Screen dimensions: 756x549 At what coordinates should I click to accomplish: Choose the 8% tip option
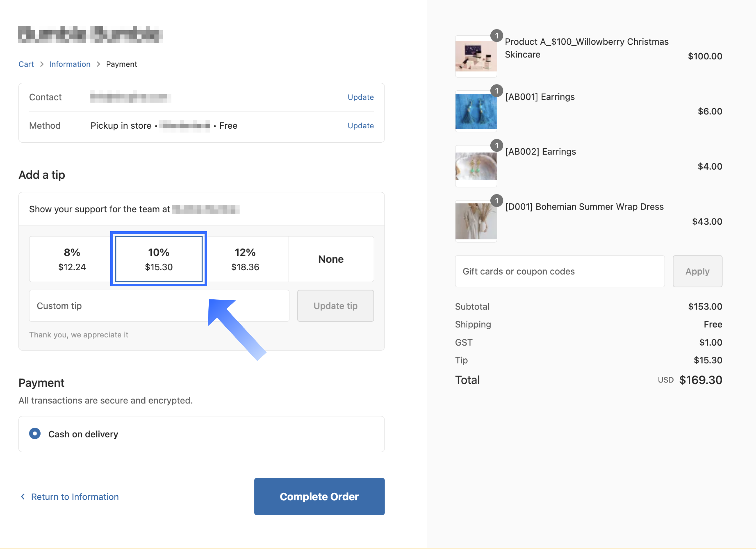pos(72,259)
